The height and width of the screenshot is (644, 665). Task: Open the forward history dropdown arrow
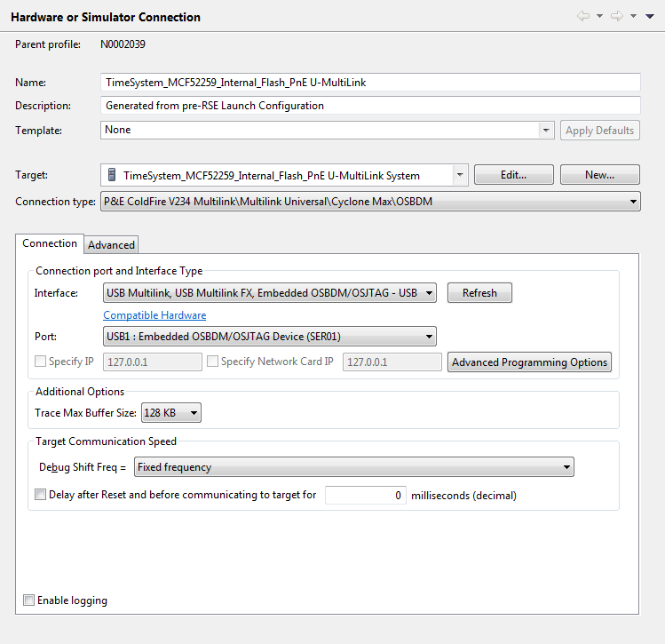click(x=633, y=16)
